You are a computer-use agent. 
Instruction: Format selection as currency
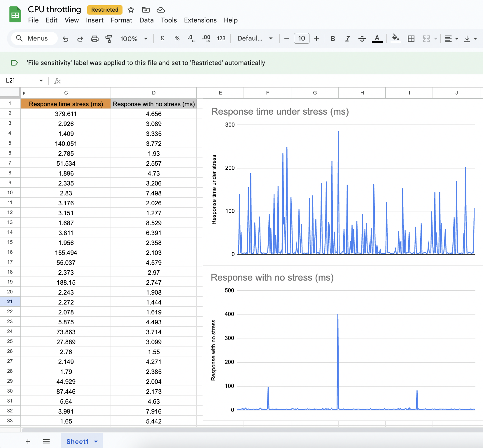(162, 38)
